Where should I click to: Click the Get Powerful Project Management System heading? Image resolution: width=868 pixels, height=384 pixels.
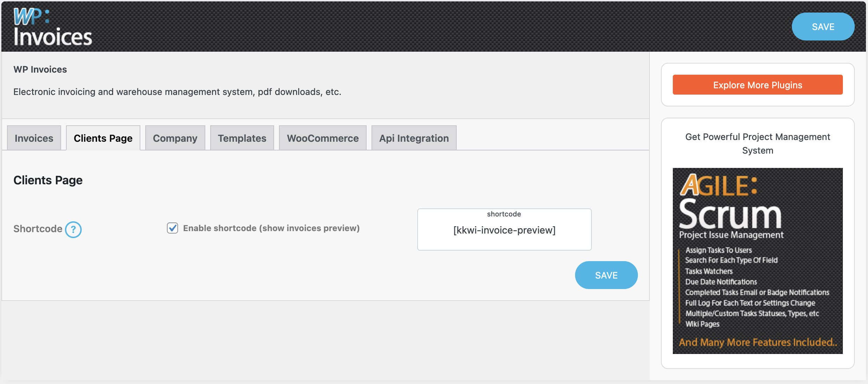[x=757, y=143]
